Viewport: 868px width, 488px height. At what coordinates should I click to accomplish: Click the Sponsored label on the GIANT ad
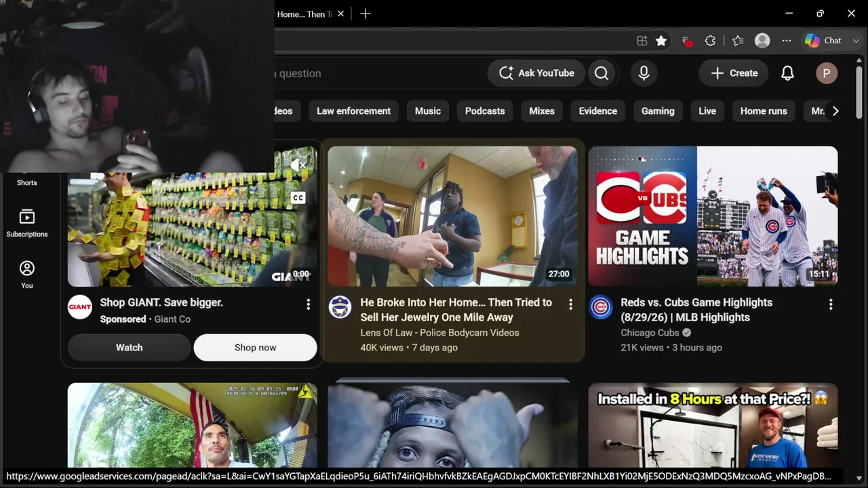(123, 319)
